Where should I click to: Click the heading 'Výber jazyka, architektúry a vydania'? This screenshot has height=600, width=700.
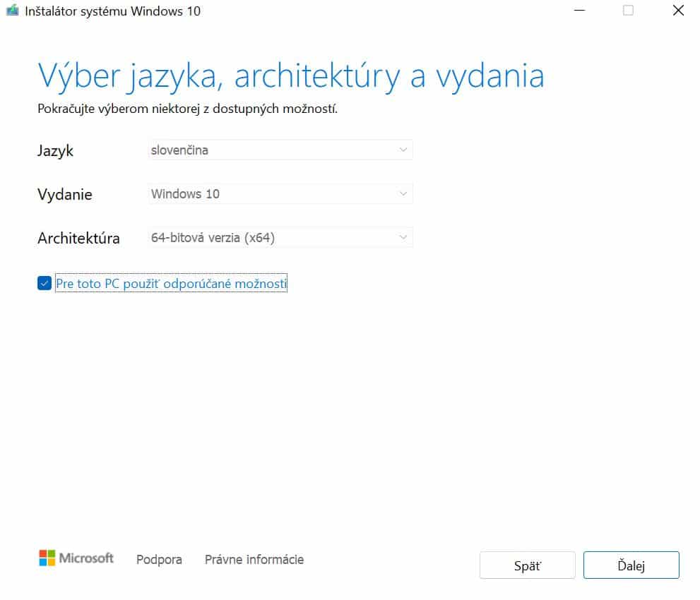[291, 76]
